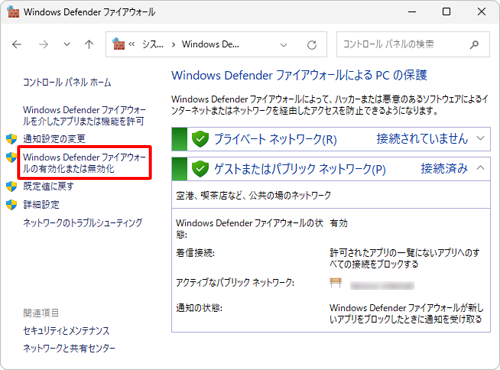Collapse the public network section chevron
500x370 pixels.
[480, 168]
